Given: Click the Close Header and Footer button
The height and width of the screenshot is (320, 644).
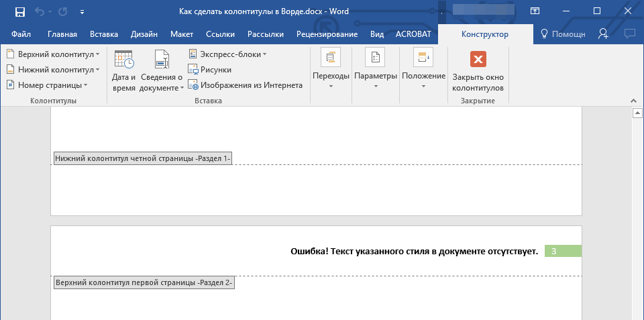Looking at the screenshot, I should point(478,71).
